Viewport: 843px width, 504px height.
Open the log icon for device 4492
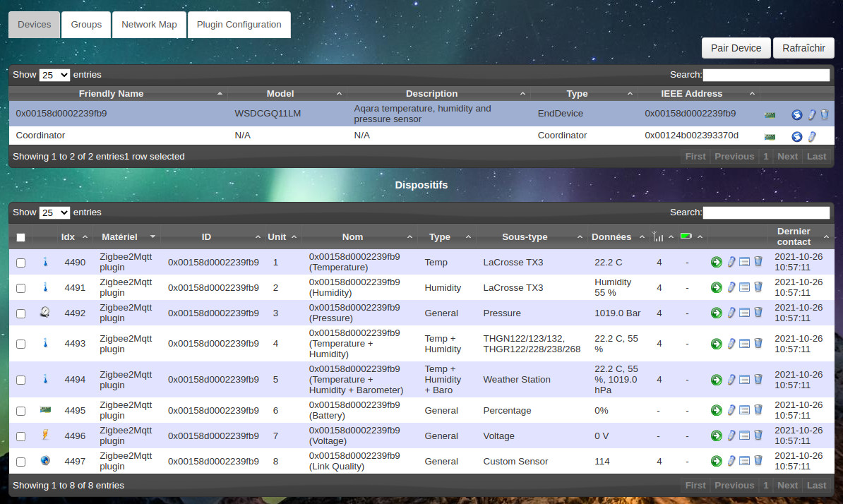click(744, 313)
